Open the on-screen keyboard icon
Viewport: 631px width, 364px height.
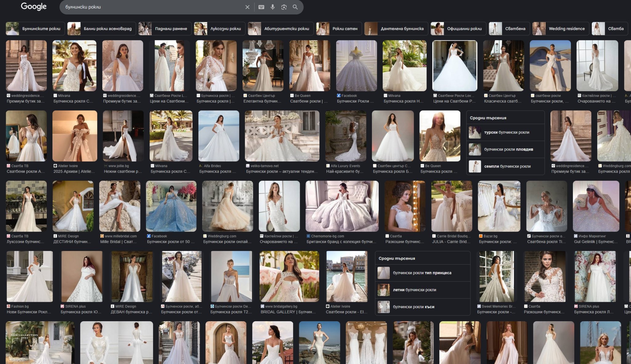(261, 7)
